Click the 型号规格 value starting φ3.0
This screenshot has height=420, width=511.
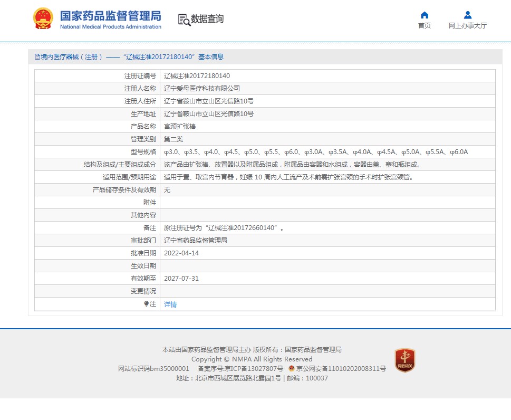[316, 152]
